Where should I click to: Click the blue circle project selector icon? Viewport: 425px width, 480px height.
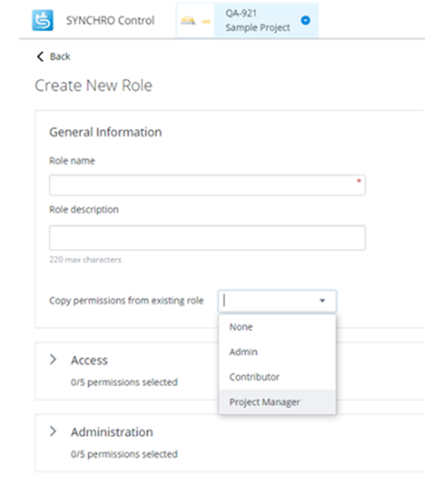(305, 20)
